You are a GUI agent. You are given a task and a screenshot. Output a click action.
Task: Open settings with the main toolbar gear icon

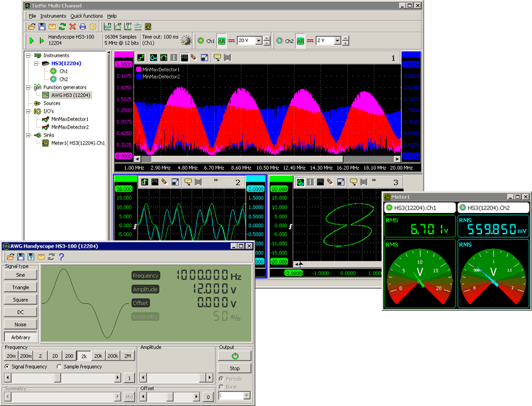(x=92, y=27)
